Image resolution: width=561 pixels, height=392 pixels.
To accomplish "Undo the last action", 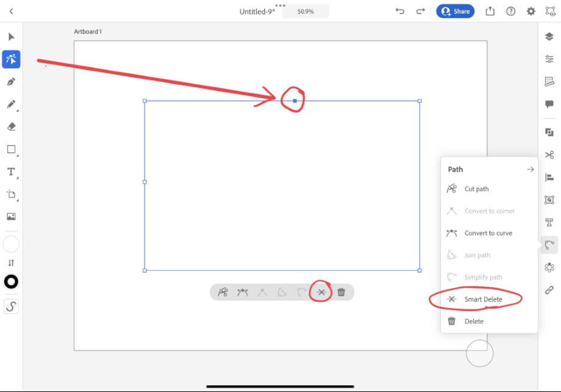I will (x=399, y=12).
